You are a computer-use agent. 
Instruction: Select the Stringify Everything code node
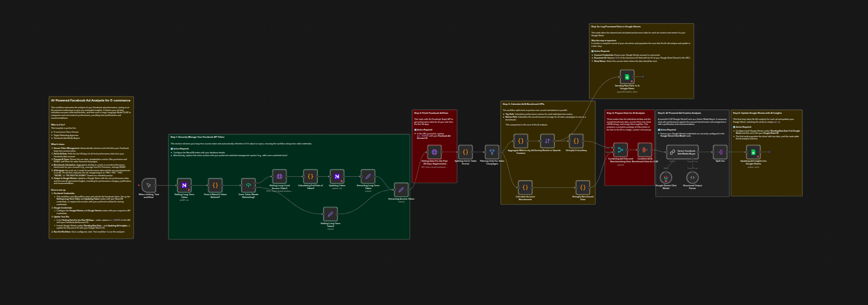point(576,141)
